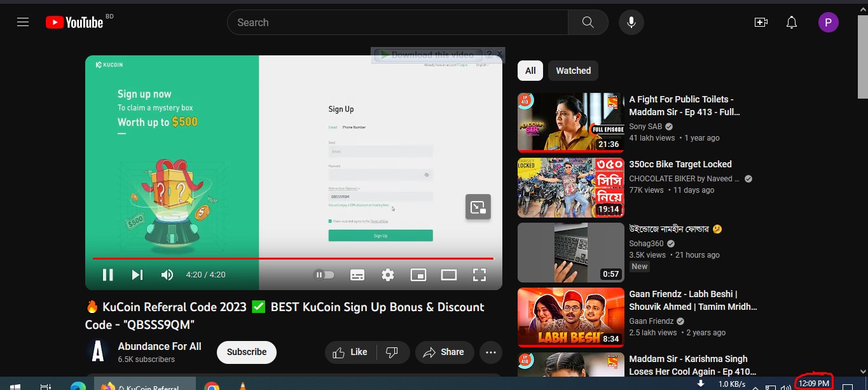Visit the Sohag360 channel

click(x=646, y=244)
